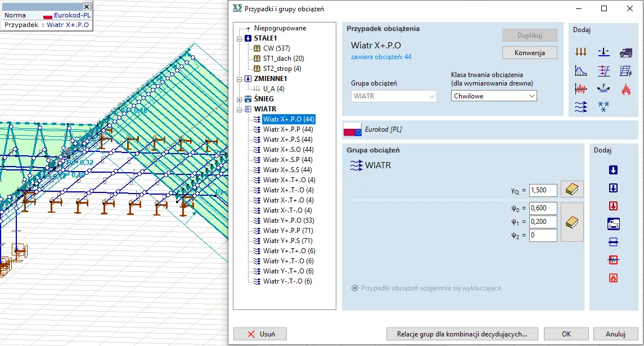
Task: Add dynamic oscillation load case icon
Action: tap(581, 88)
